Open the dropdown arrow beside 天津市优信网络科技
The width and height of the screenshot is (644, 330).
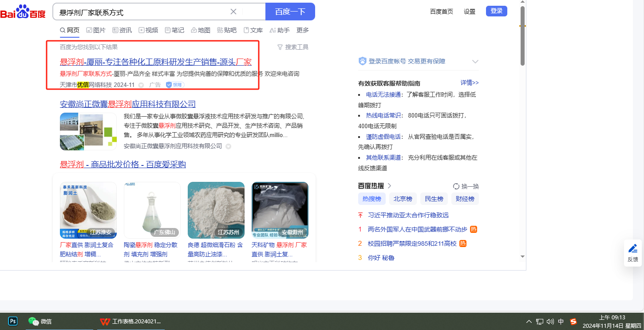[141, 85]
